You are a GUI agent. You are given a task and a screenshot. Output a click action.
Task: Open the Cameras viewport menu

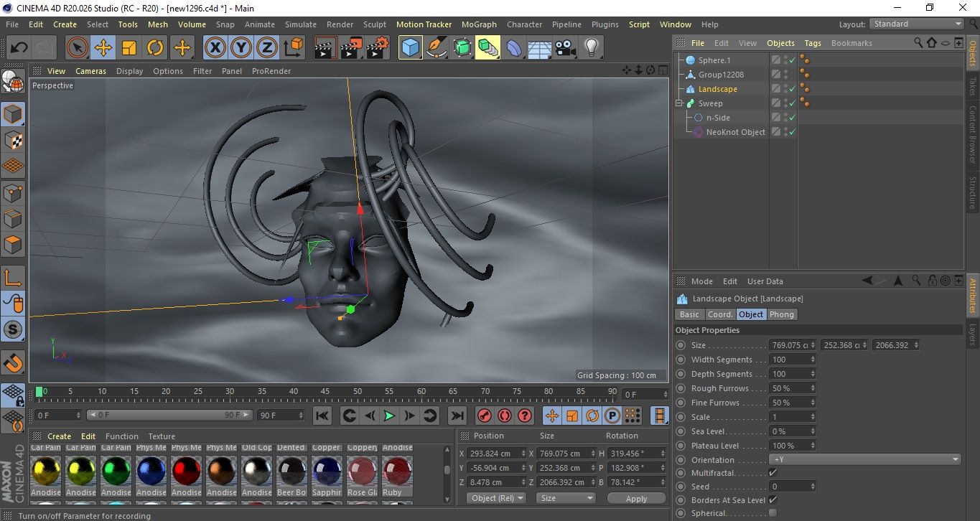(91, 71)
